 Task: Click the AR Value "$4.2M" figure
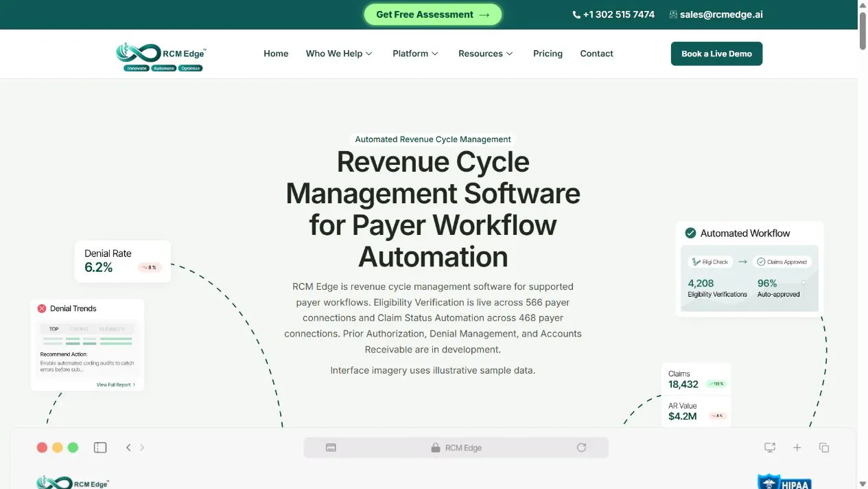[683, 416]
